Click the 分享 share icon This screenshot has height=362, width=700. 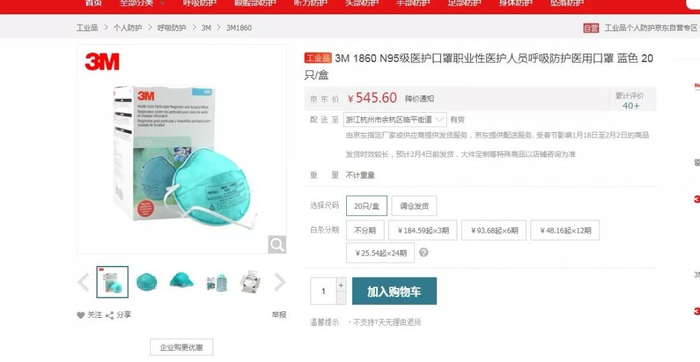click(109, 315)
